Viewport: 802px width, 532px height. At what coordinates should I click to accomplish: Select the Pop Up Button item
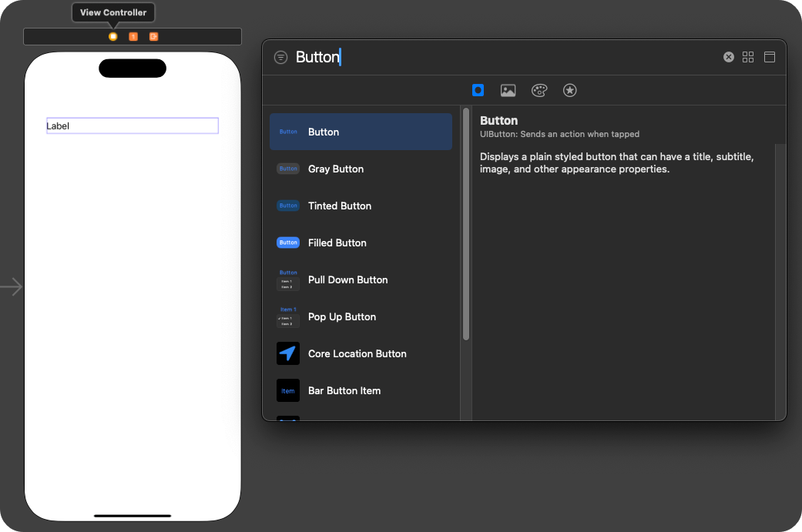coord(361,317)
